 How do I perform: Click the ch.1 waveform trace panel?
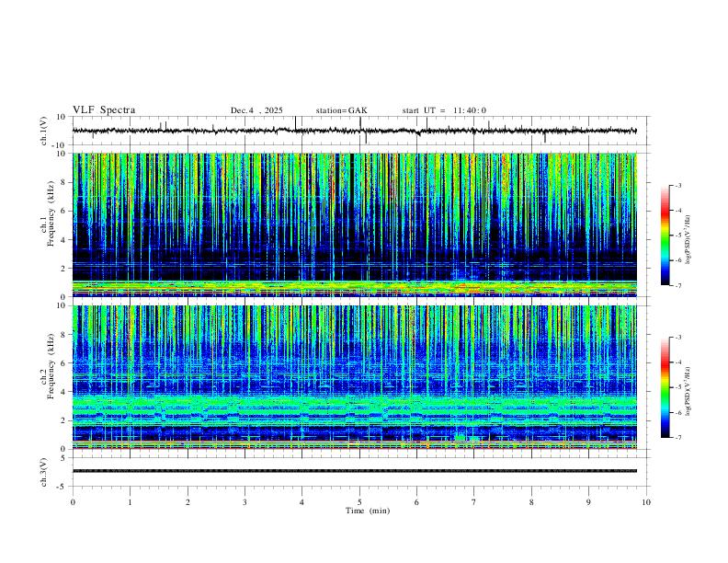[x=361, y=131]
